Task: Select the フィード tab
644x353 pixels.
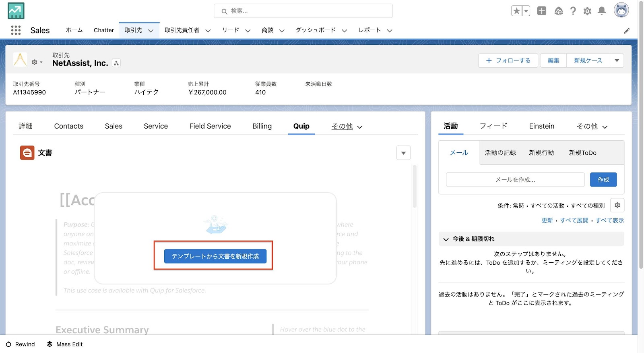Action: click(x=493, y=126)
